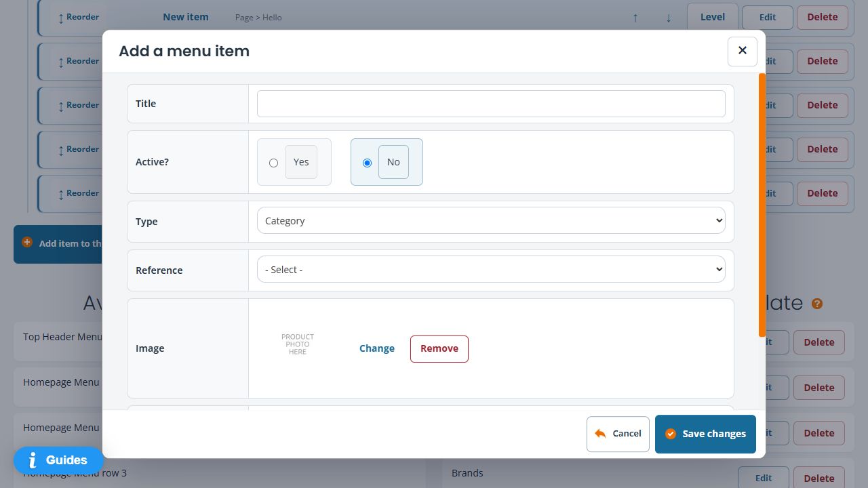Click Save changes

click(x=705, y=434)
